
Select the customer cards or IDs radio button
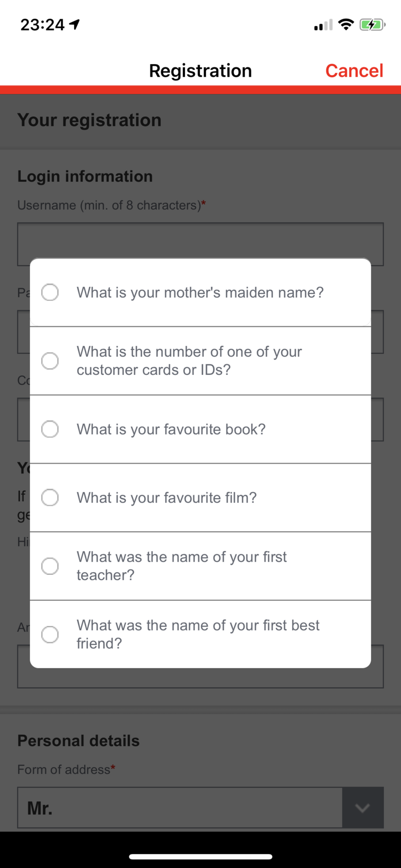click(50, 361)
